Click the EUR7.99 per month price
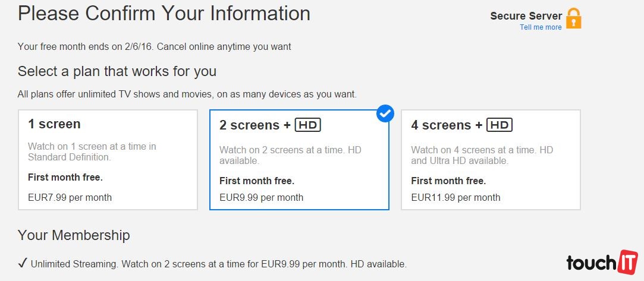 pyautogui.click(x=70, y=197)
